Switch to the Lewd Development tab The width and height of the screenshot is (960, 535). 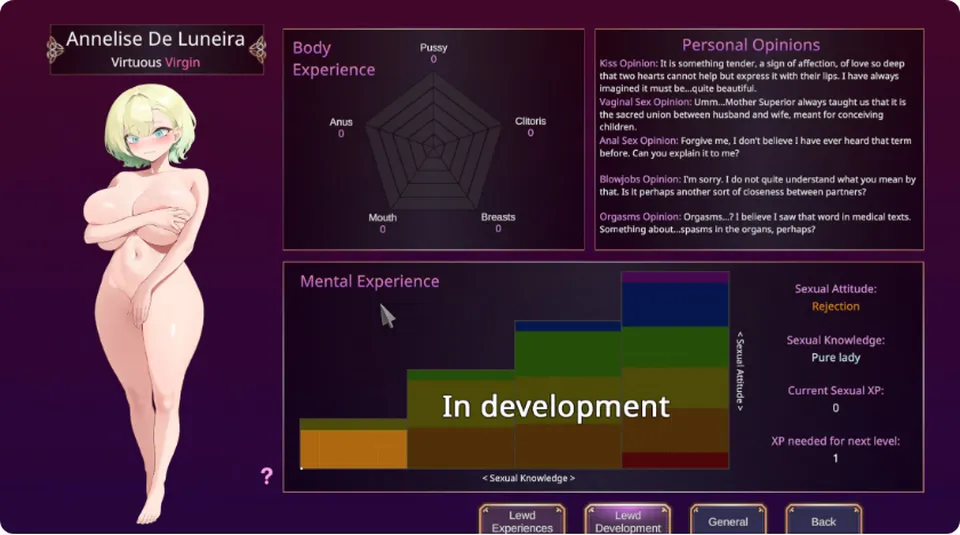click(628, 521)
